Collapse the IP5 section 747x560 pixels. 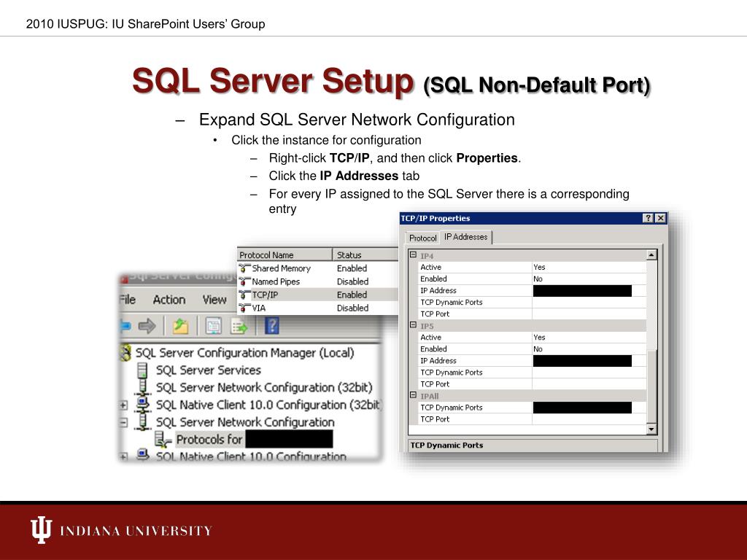tap(413, 324)
